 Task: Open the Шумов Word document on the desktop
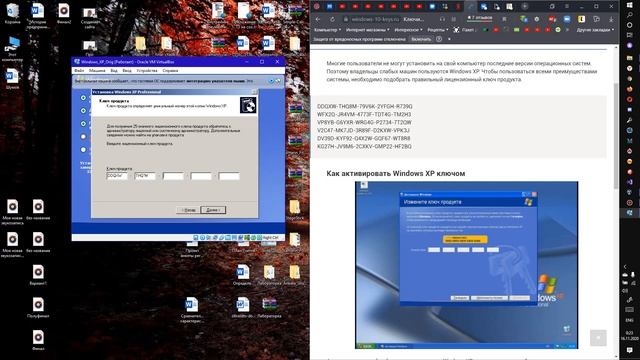[x=12, y=79]
